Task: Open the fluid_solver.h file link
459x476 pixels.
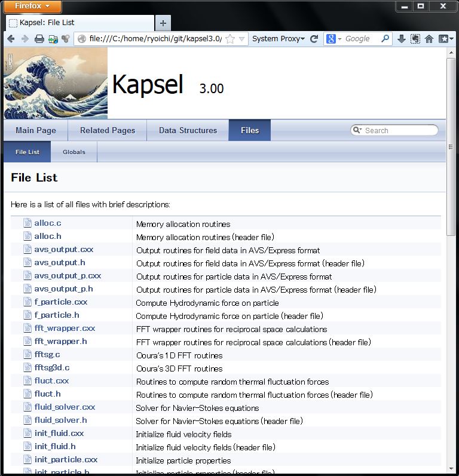Action: point(60,420)
